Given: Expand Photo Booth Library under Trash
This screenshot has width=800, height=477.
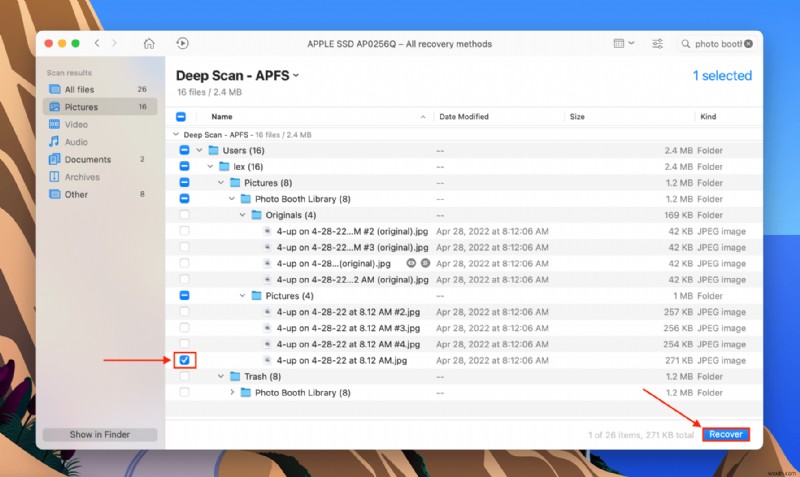Looking at the screenshot, I should (232, 392).
